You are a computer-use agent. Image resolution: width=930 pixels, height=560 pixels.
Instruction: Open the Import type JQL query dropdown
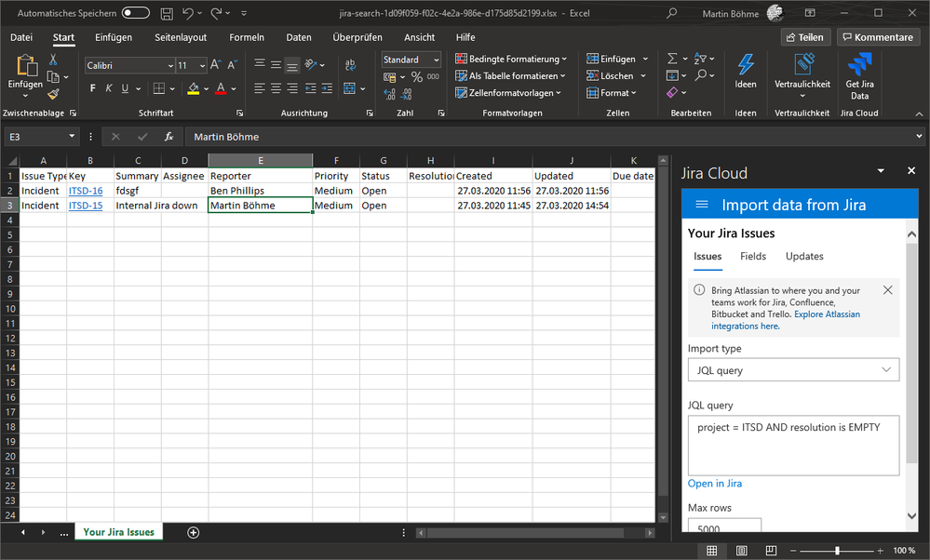(x=793, y=370)
